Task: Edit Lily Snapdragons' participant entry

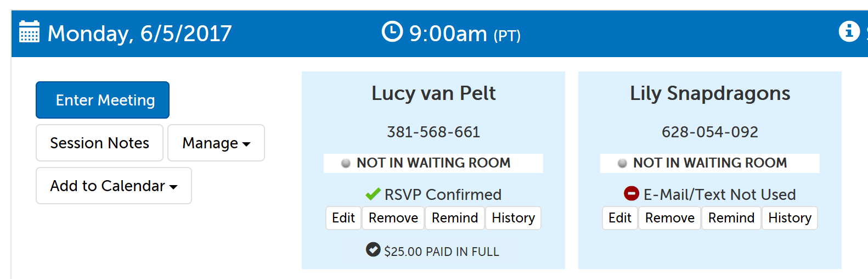Action: (620, 218)
